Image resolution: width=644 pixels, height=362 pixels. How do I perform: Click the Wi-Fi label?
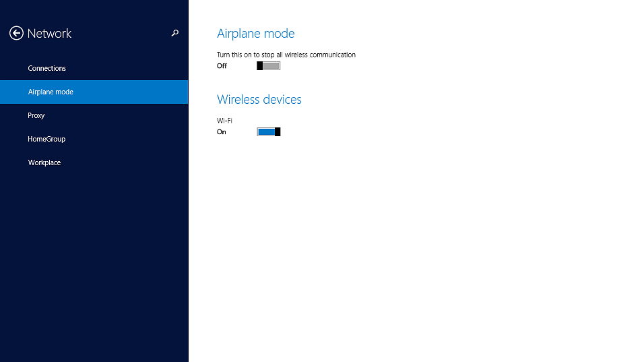point(224,121)
